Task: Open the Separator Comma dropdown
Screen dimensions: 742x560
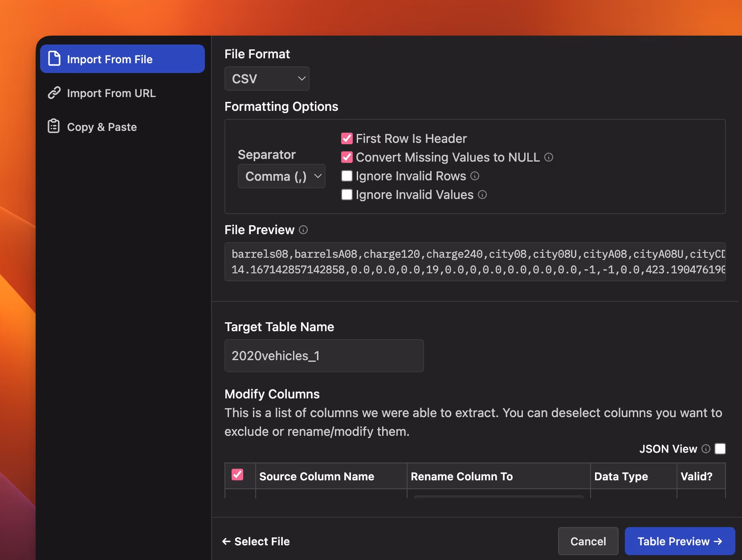Action: click(x=281, y=176)
